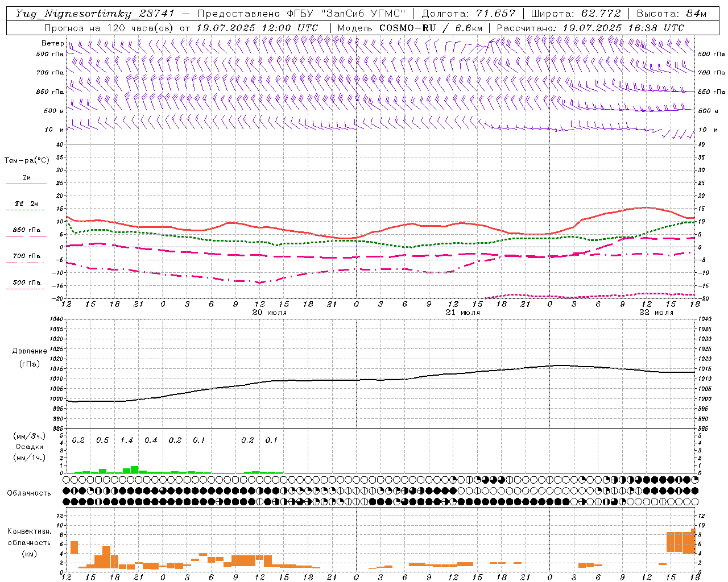Screen dimensions: 728x582
Task: Select the 0.5 precipitation total value
Action: tap(102, 440)
